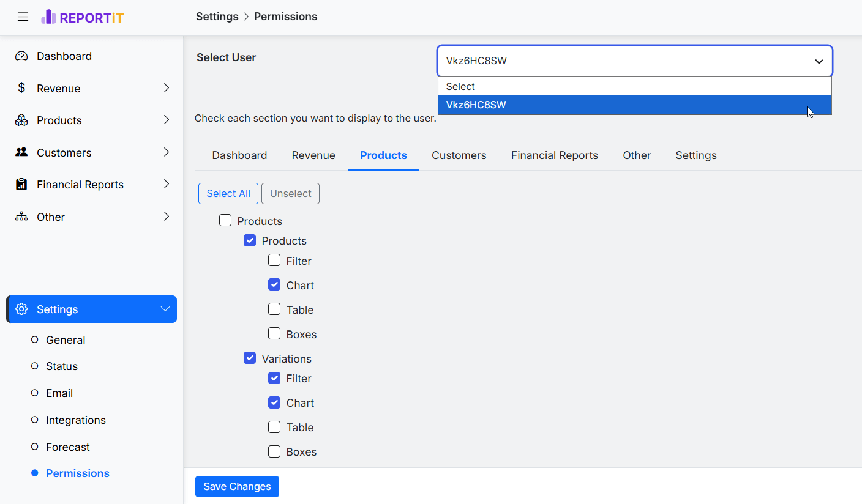Screen dimensions: 862x504
Task: Uncheck Chart under Variations
Action: [x=274, y=402]
